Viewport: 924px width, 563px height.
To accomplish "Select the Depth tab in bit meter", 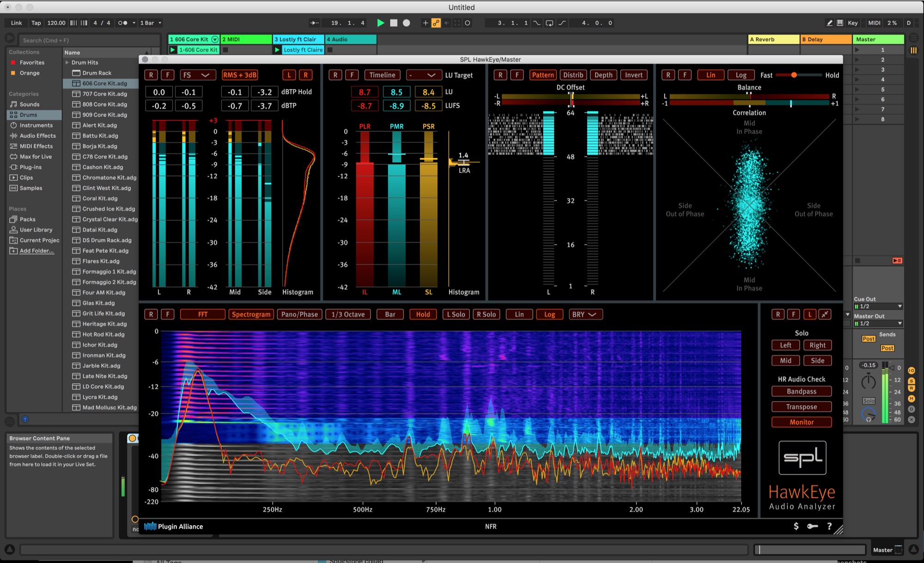I will 603,75.
